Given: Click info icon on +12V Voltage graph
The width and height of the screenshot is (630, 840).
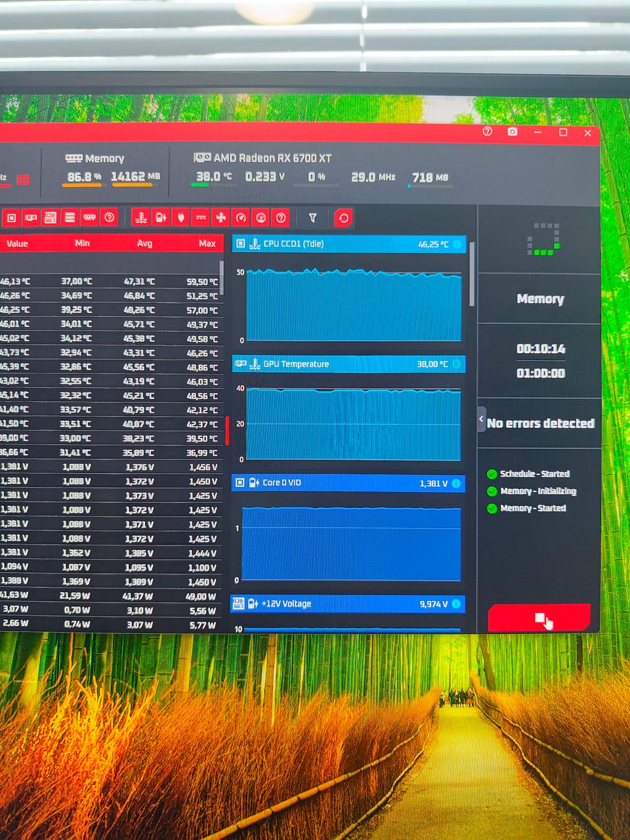Looking at the screenshot, I should (456, 604).
